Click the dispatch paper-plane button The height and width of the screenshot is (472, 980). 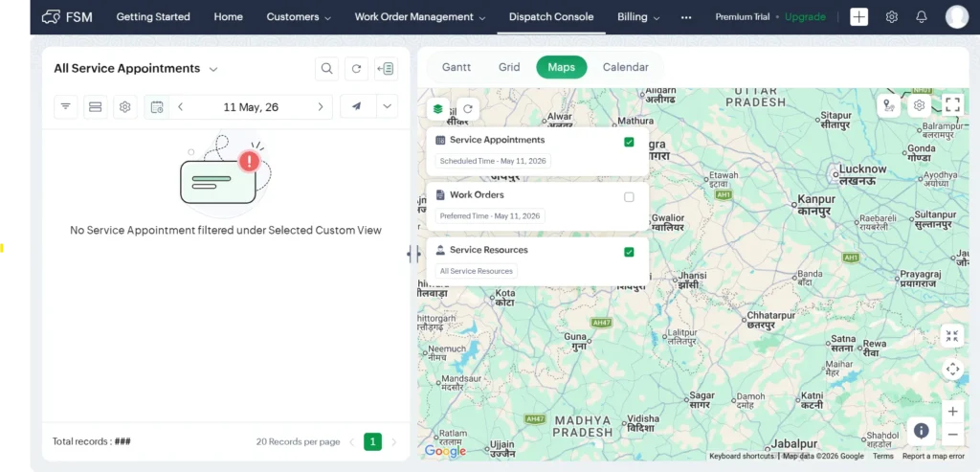(357, 107)
